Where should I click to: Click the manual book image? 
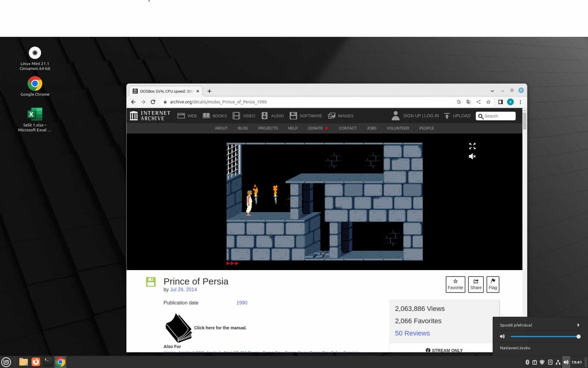click(x=178, y=328)
